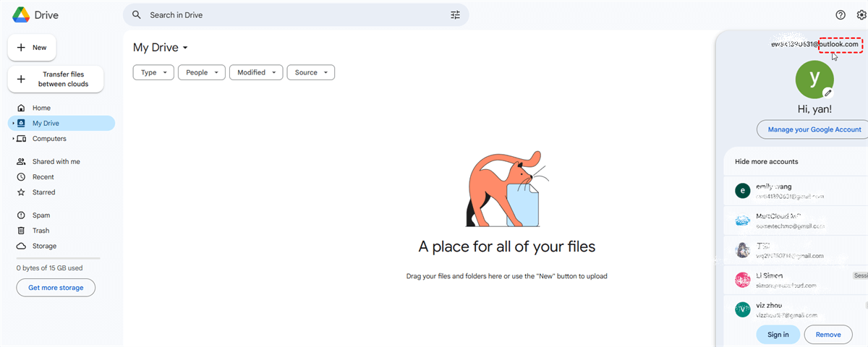Click viz zhou's account avatar

tap(742, 309)
